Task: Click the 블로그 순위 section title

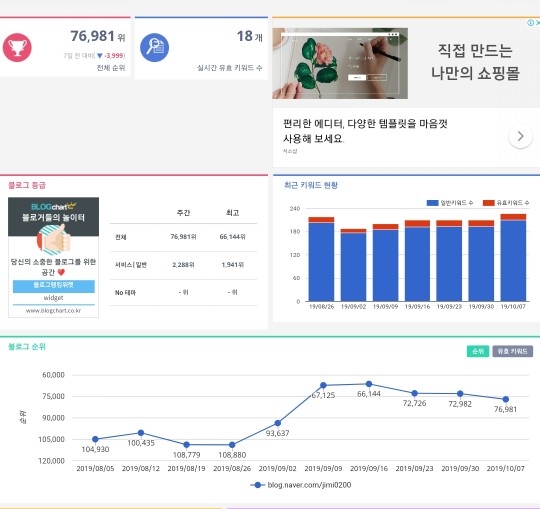Action: pos(27,346)
